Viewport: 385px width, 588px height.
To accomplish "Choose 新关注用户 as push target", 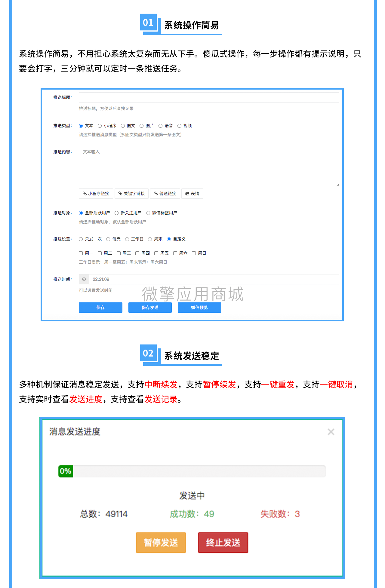I will click(x=116, y=213).
